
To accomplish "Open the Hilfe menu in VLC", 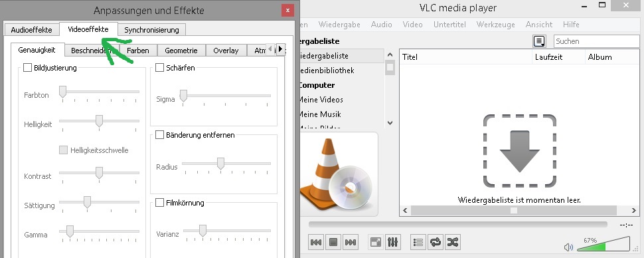I will point(572,25).
